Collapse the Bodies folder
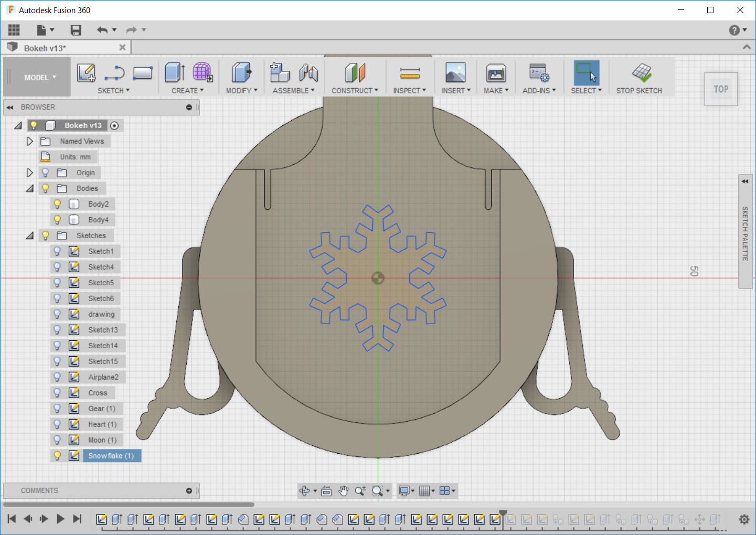756x535 pixels. [x=30, y=188]
